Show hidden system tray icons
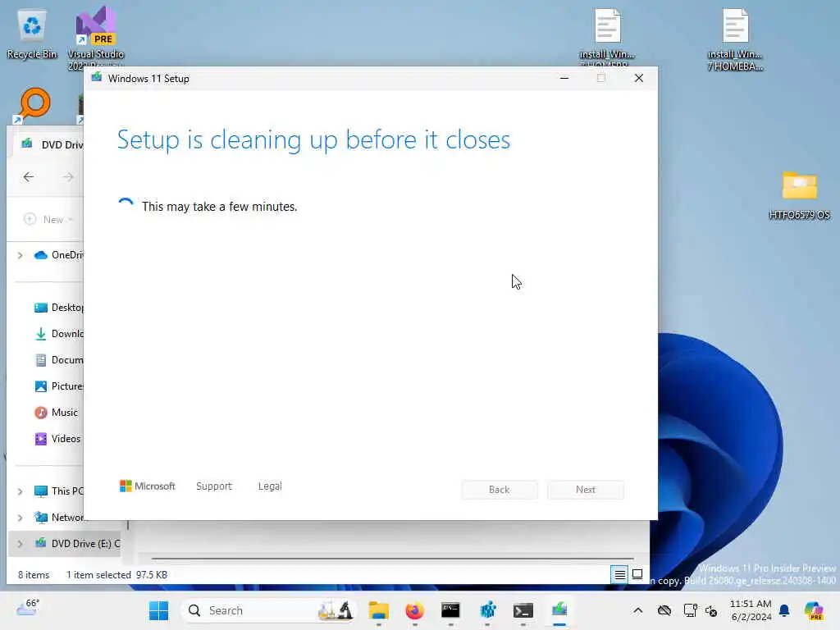840x630 pixels. point(638,610)
